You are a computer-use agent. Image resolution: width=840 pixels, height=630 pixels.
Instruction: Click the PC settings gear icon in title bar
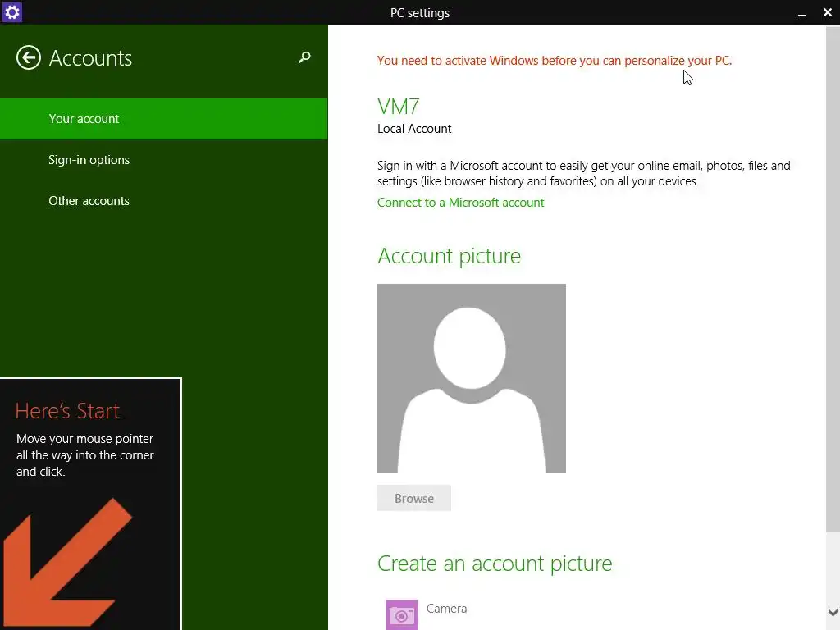pyautogui.click(x=11, y=11)
